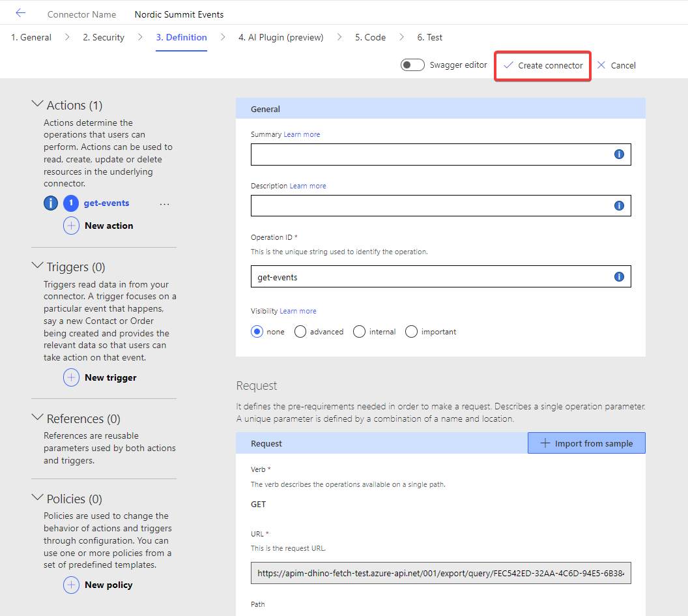Switch to the 6. Test tab

pyautogui.click(x=429, y=37)
